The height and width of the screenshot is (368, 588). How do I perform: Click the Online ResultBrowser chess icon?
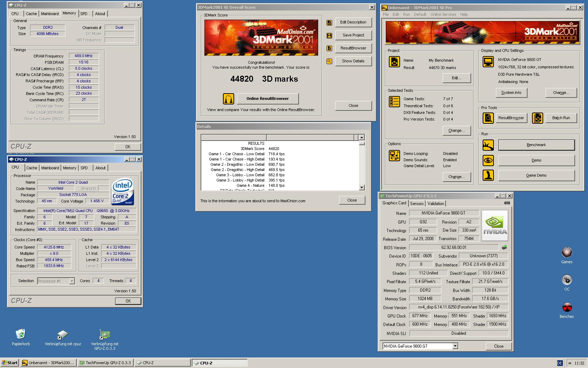(x=229, y=99)
